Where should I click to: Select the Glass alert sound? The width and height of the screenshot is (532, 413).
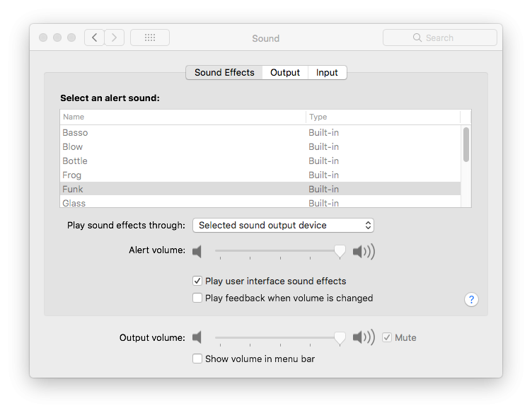point(260,202)
